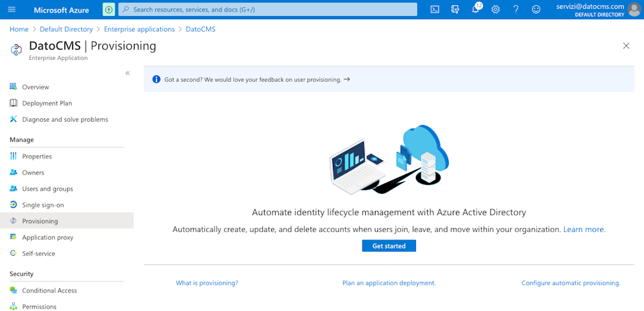Image resolution: width=644 pixels, height=311 pixels.
Task: Click the Single sign-on icon
Action: click(14, 205)
